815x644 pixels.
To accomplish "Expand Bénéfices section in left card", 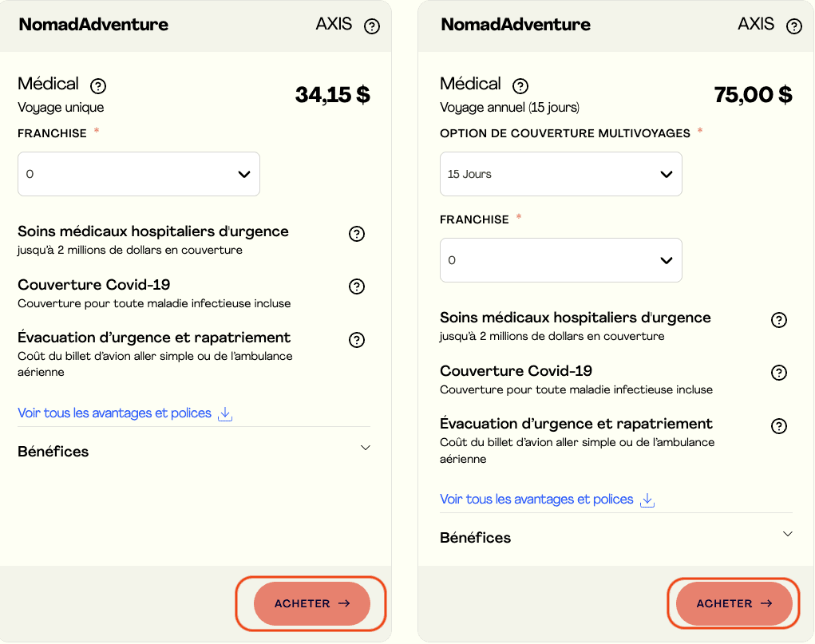I will coord(366,448).
